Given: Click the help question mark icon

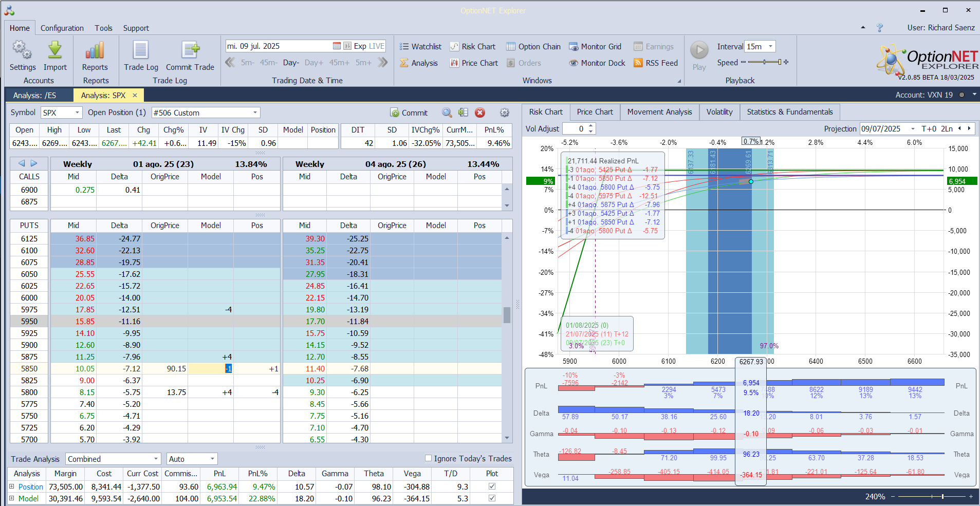Looking at the screenshot, I should [x=880, y=28].
